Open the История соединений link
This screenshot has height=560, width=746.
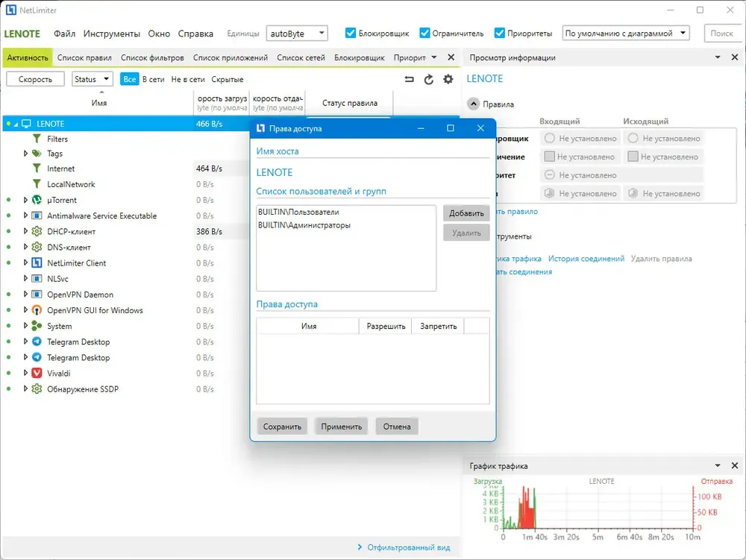pyautogui.click(x=586, y=259)
